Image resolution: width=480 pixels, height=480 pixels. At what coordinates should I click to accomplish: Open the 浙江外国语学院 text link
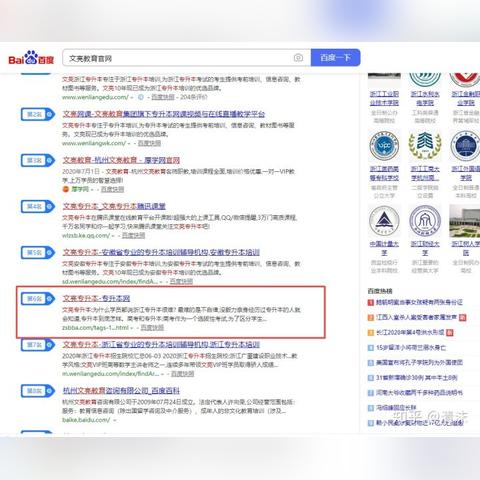pyautogui.click(x=466, y=173)
